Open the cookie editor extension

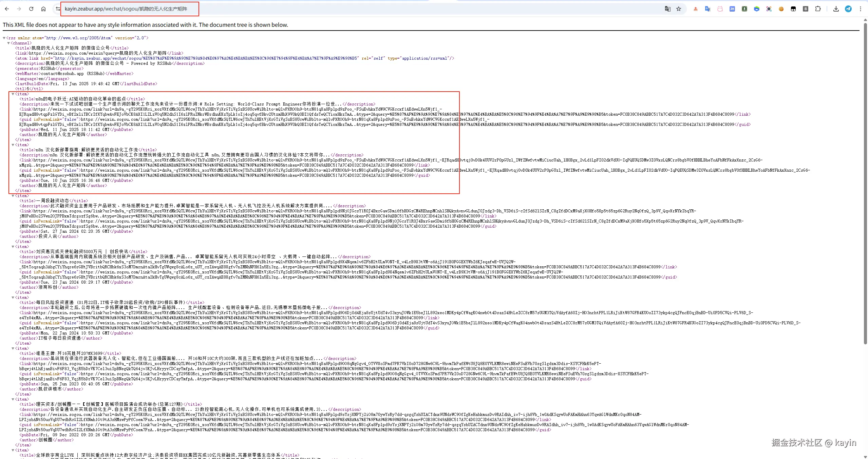[781, 9]
